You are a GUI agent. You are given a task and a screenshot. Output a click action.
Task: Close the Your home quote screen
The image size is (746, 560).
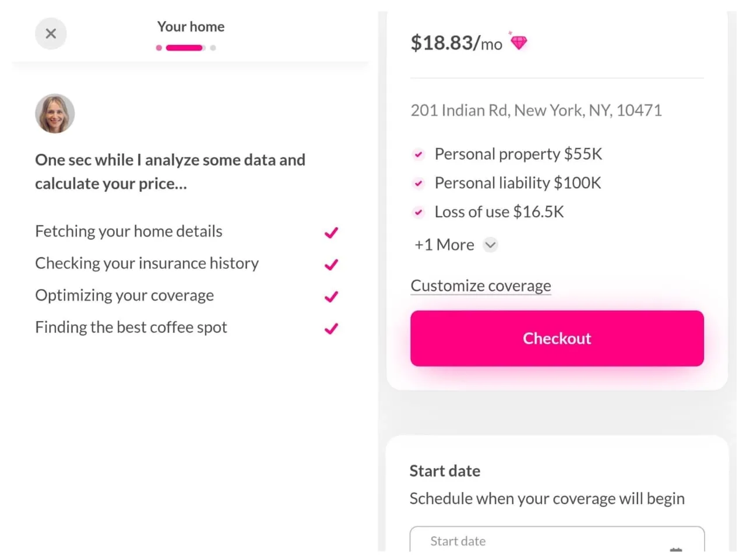[51, 34]
